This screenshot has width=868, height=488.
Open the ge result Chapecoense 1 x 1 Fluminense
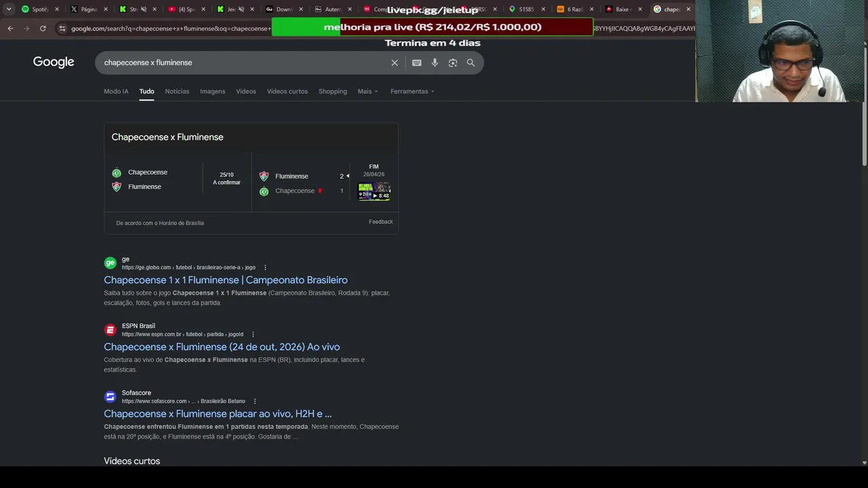(x=226, y=280)
